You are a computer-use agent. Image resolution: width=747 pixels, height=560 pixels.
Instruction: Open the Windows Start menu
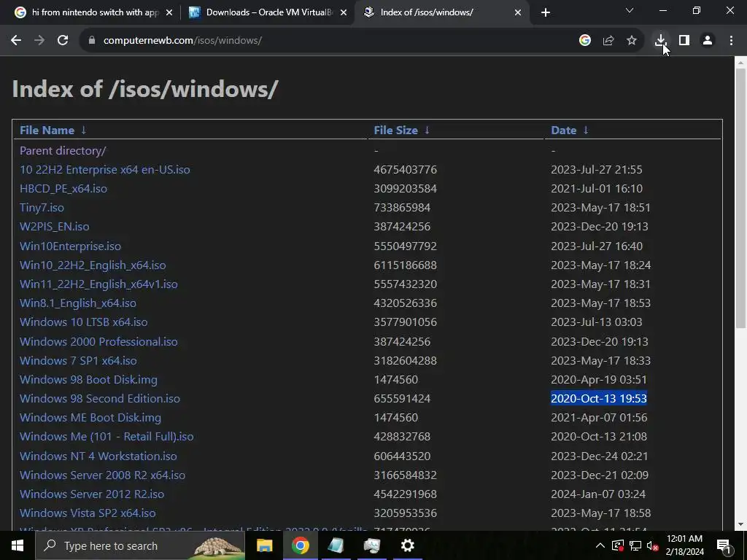(x=18, y=545)
